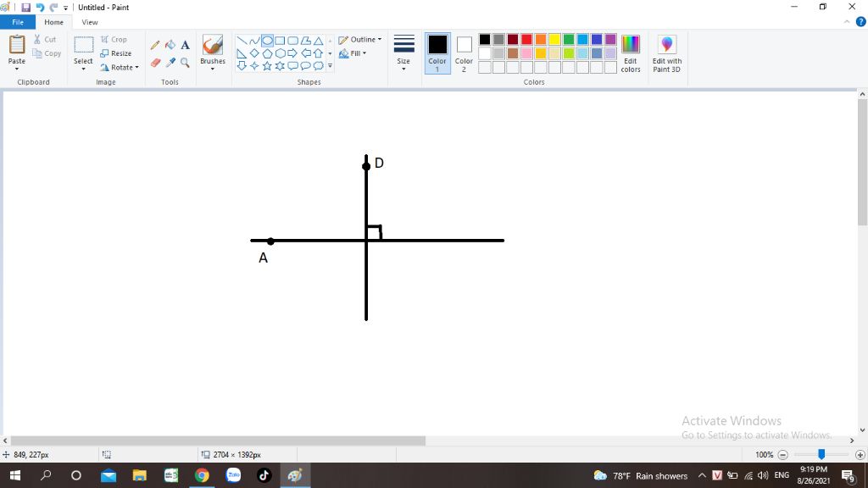Open the Rotate dropdown menu
The width and height of the screenshot is (868, 488).
(x=120, y=68)
